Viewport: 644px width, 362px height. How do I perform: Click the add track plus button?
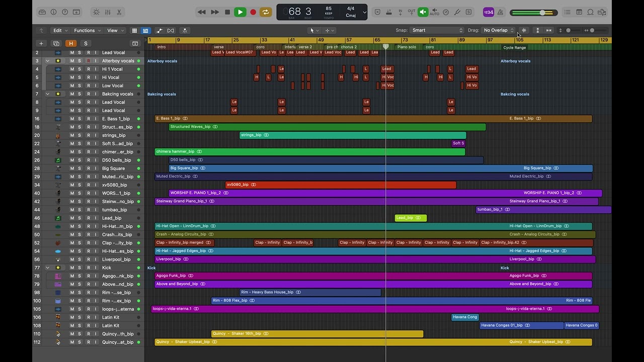point(41,43)
